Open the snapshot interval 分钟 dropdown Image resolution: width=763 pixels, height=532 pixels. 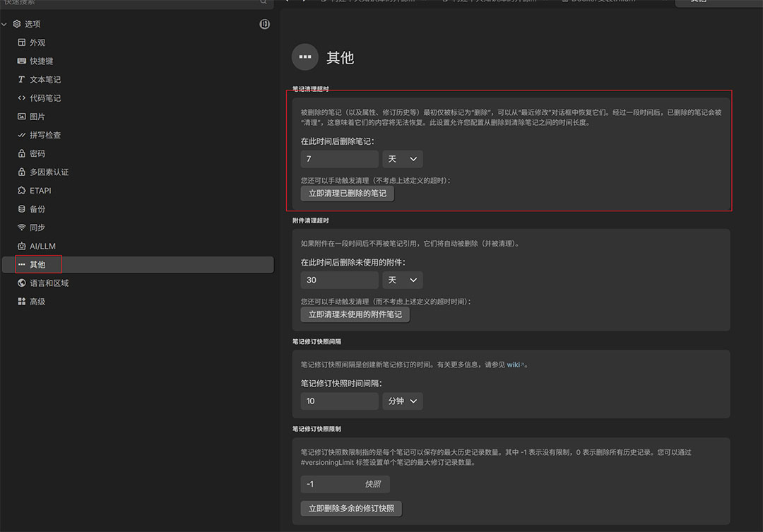(x=402, y=401)
